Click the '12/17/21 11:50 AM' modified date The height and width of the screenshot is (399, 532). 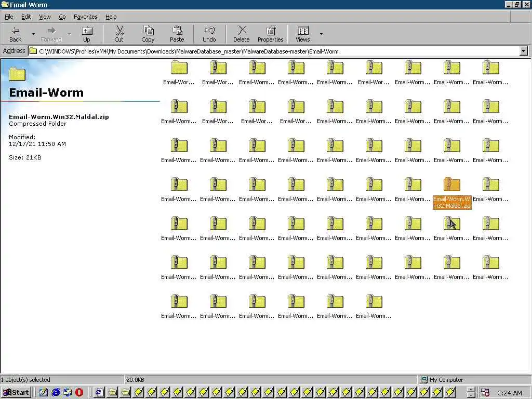(x=37, y=144)
